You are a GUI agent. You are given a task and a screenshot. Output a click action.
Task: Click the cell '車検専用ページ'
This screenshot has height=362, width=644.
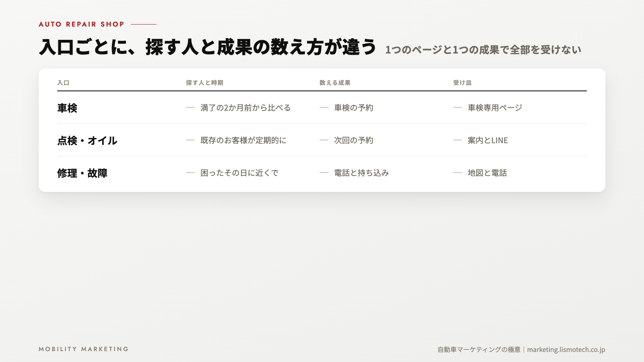point(495,108)
